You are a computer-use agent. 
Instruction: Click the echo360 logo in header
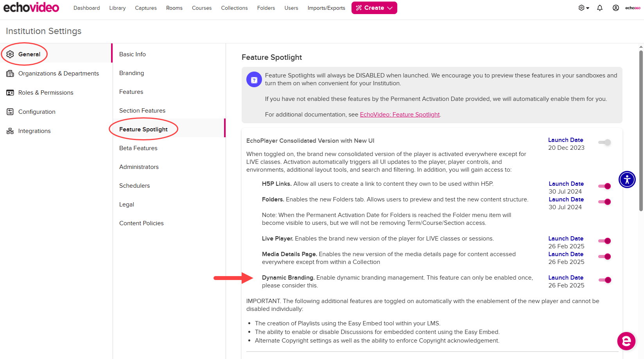tap(633, 8)
